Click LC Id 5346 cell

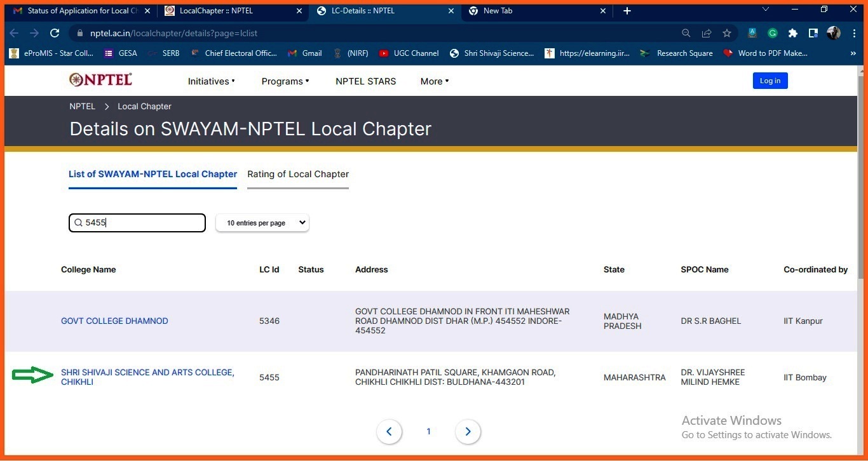pyautogui.click(x=269, y=321)
